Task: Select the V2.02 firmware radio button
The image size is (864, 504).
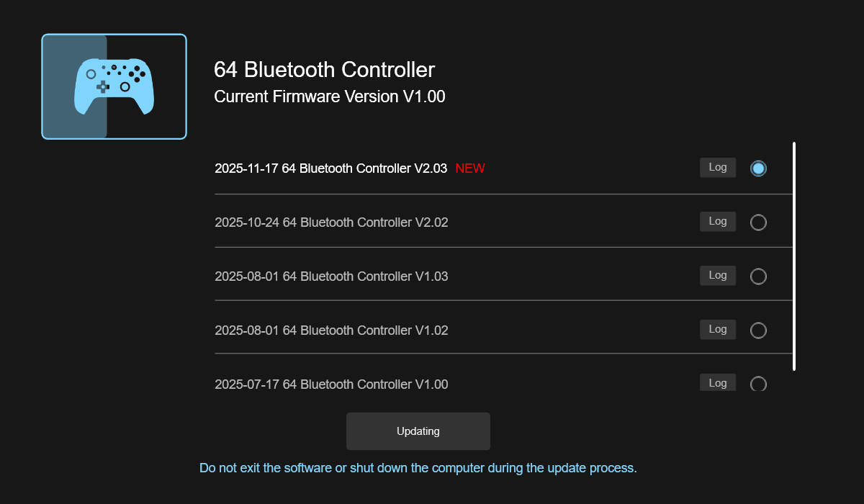Action: click(x=758, y=222)
